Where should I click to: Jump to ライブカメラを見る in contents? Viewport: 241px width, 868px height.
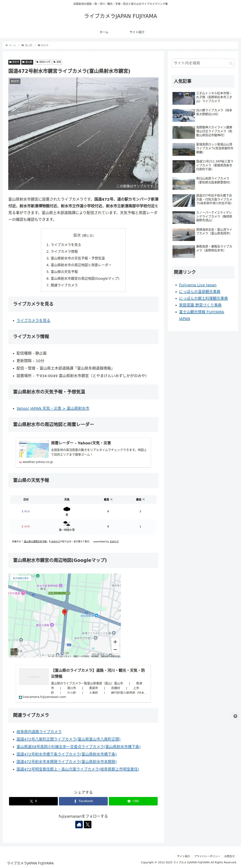click(66, 245)
